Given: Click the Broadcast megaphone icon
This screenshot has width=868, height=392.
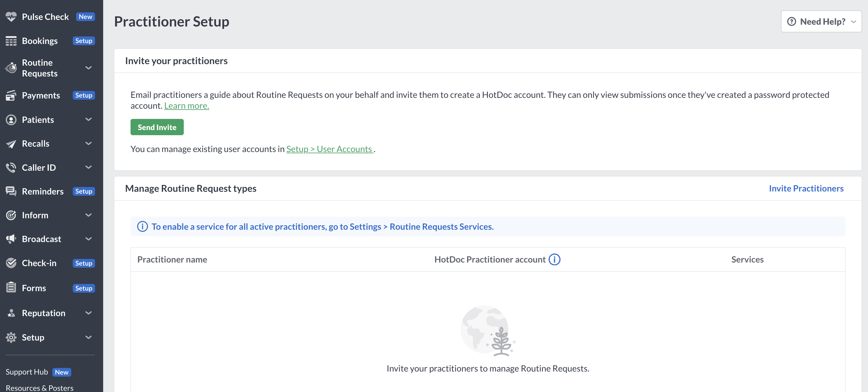Looking at the screenshot, I should click(11, 239).
